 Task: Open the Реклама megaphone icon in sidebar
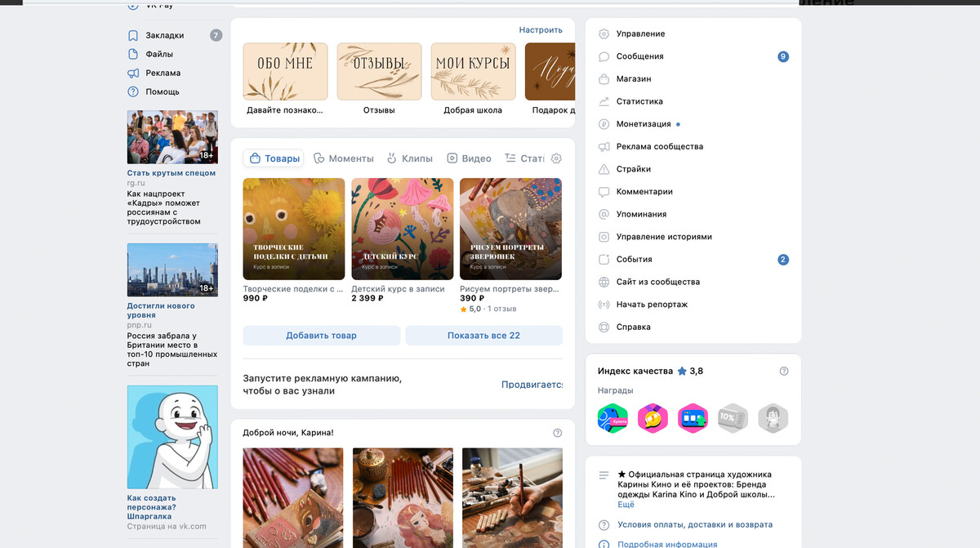(x=133, y=73)
